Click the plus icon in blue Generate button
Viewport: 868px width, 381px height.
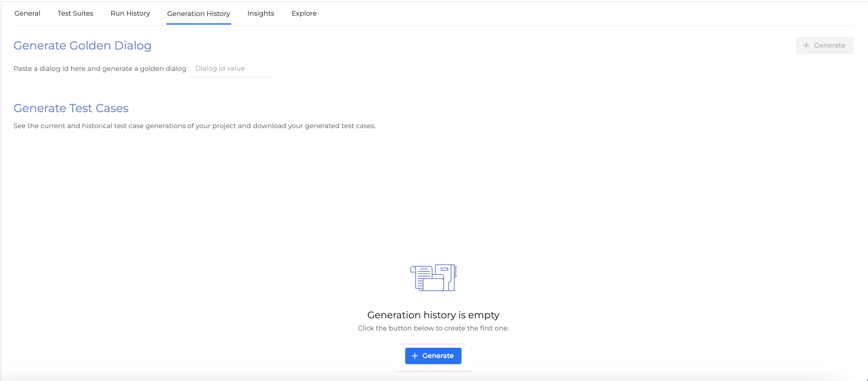pyautogui.click(x=415, y=356)
